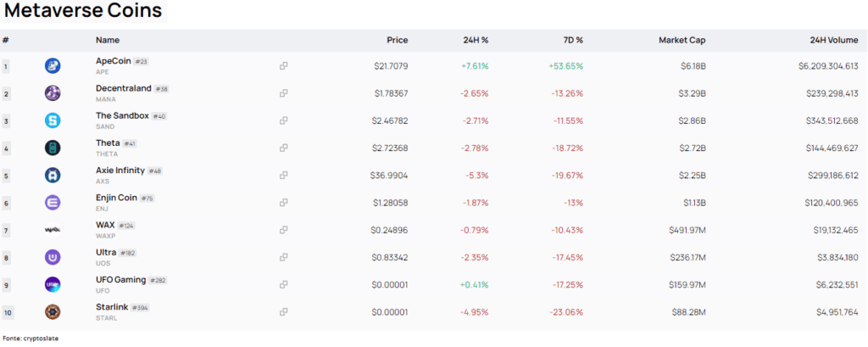This screenshot has height=347, width=868.
Task: Open The Sandbox coin link
Action: click(x=122, y=116)
